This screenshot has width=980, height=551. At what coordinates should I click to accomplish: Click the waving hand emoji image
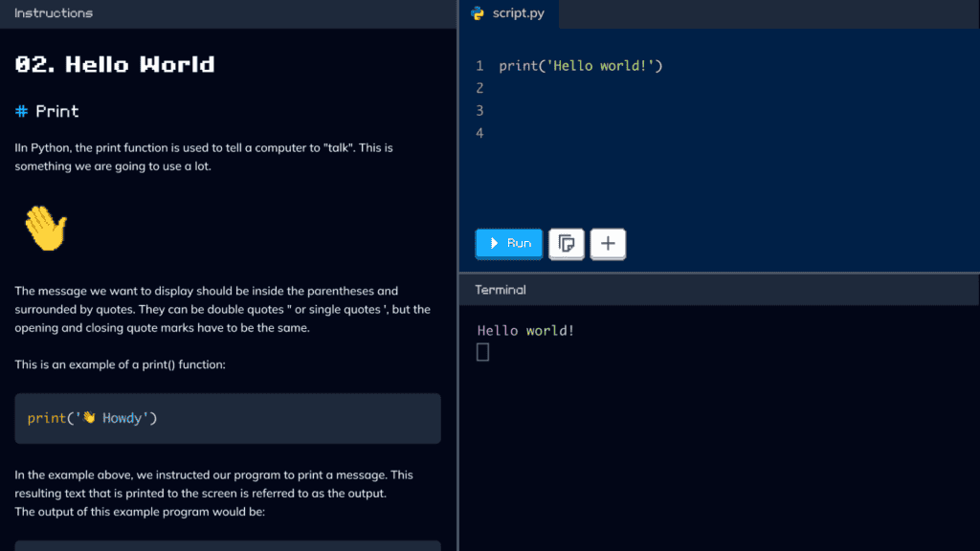[x=46, y=228]
